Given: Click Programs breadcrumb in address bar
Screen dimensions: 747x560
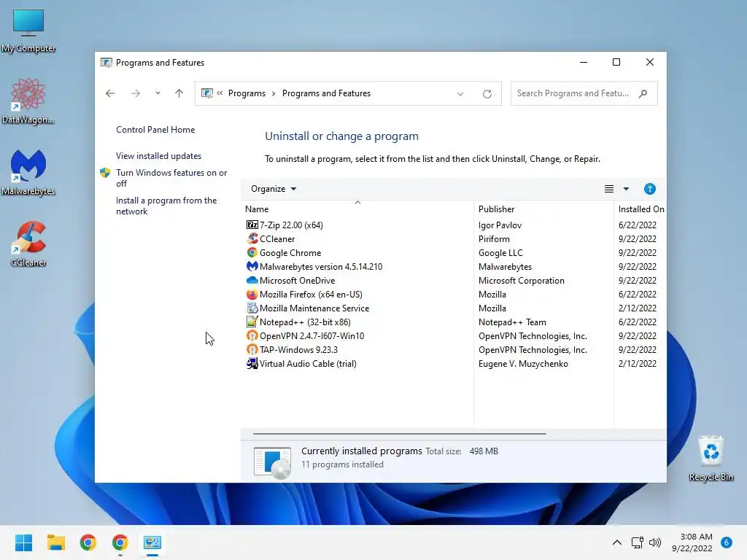Looking at the screenshot, I should (247, 93).
